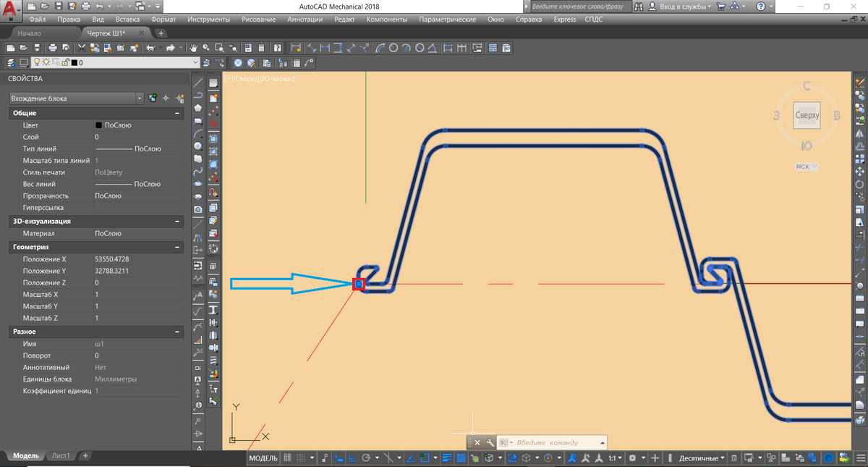
Task: Toggle ortho mode in status bar
Action: click(x=352, y=458)
